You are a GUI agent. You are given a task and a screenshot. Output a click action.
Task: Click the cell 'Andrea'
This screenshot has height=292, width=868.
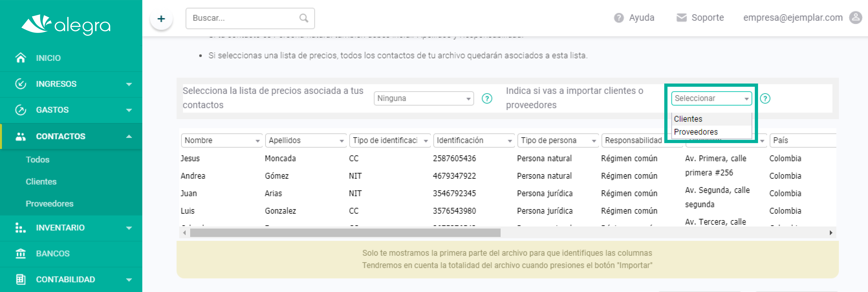click(x=193, y=176)
